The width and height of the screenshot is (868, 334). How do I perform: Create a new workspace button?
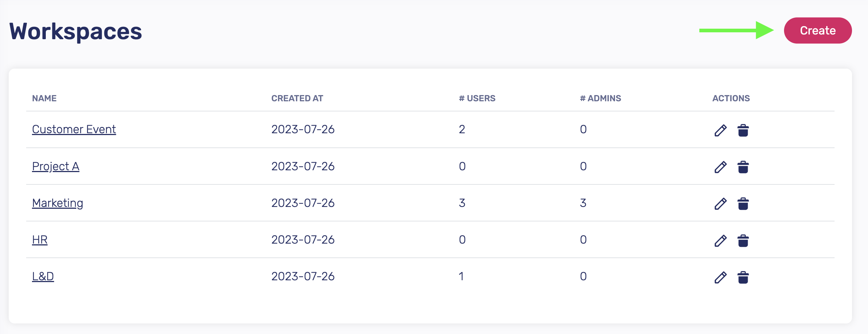pyautogui.click(x=818, y=30)
